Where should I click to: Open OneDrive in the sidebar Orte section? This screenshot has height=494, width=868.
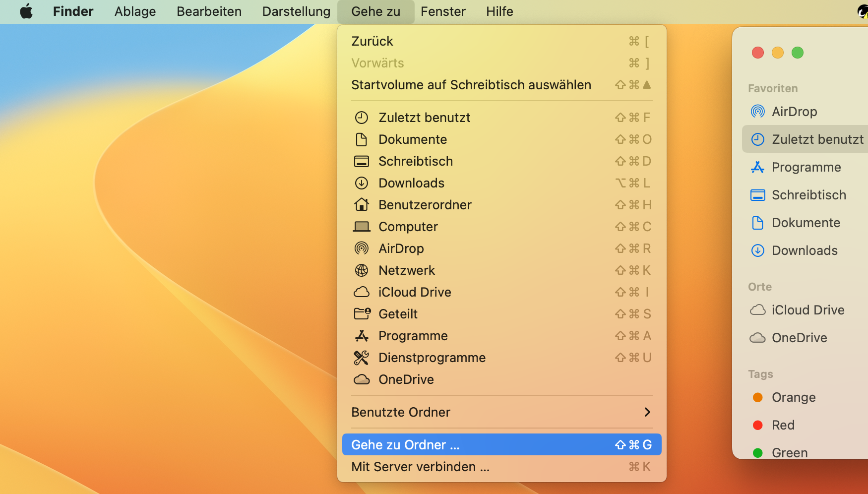pyautogui.click(x=799, y=338)
